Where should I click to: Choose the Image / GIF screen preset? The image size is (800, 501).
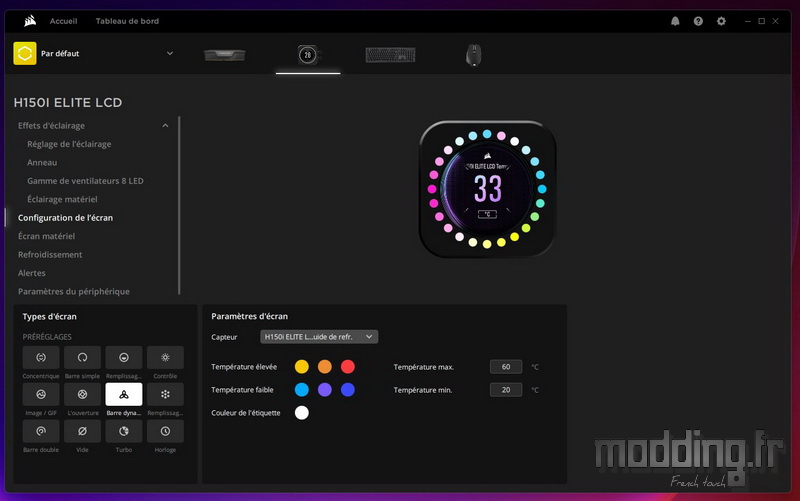coord(41,394)
